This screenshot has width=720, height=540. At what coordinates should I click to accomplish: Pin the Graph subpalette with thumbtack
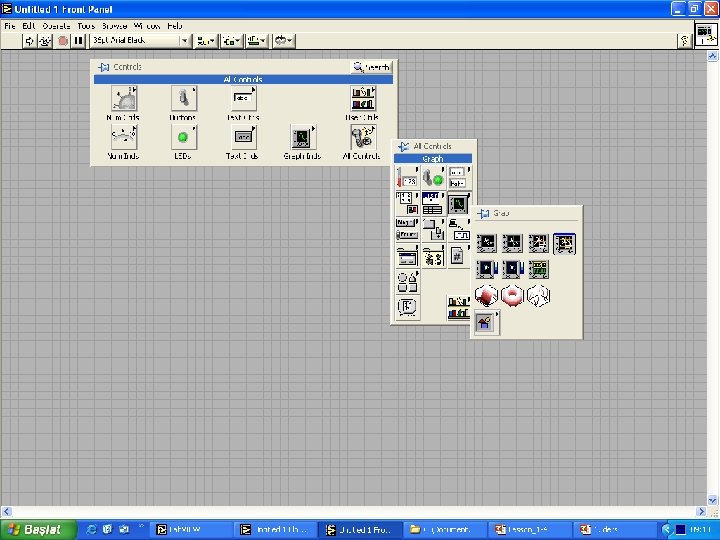click(483, 214)
